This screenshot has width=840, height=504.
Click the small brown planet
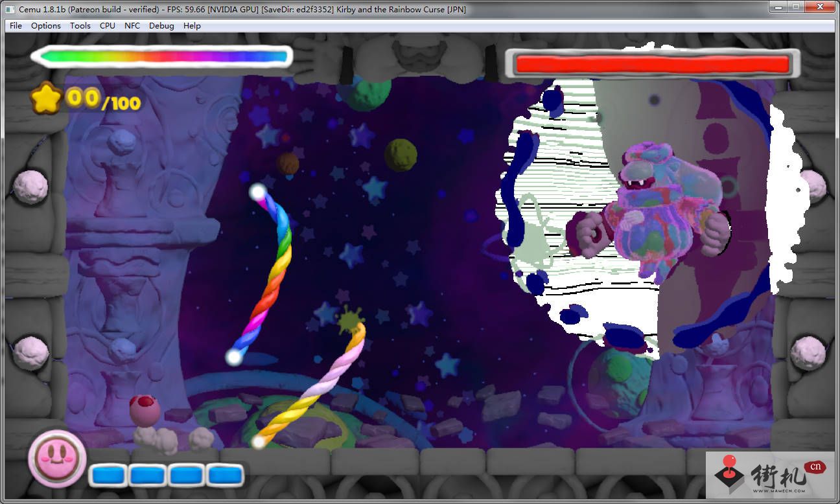pos(288,163)
